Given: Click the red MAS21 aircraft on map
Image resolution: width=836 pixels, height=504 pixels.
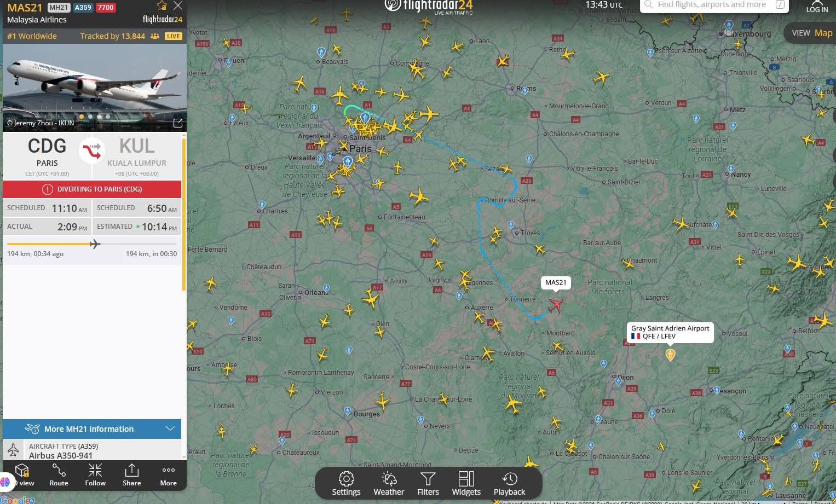Looking at the screenshot, I should tap(556, 305).
